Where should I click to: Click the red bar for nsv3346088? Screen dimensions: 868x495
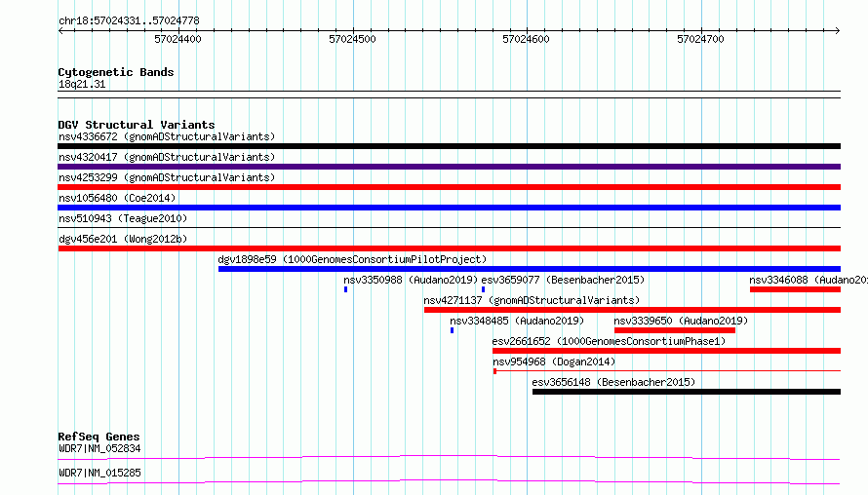[796, 289]
